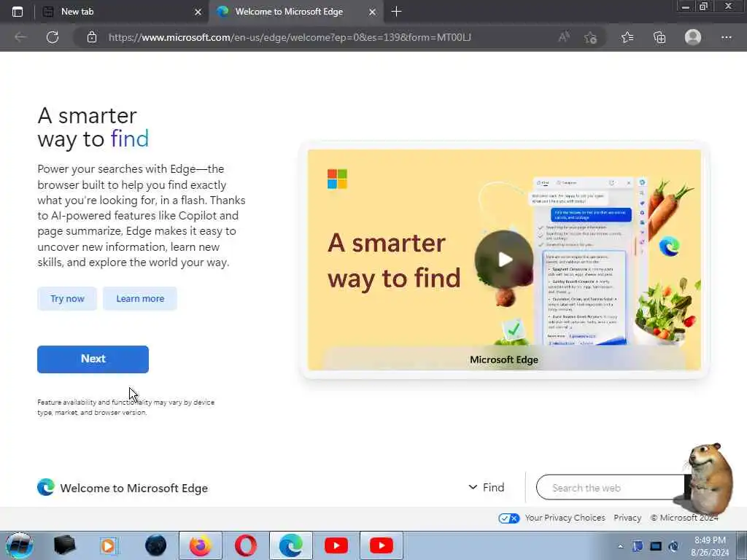Click the address bar URL
Screen dimensions: 747x560
(290, 37)
